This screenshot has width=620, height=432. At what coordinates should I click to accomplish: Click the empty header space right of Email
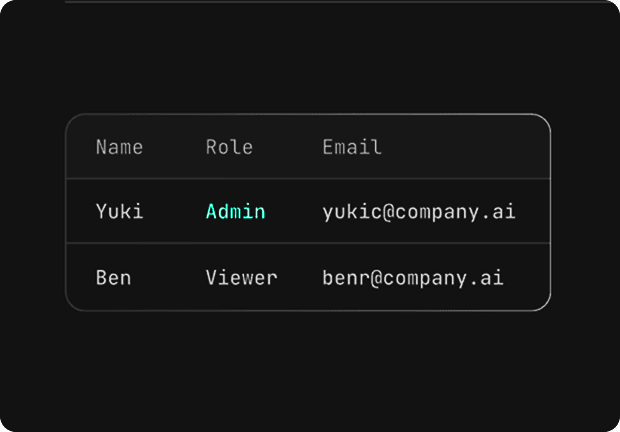click(x=465, y=147)
